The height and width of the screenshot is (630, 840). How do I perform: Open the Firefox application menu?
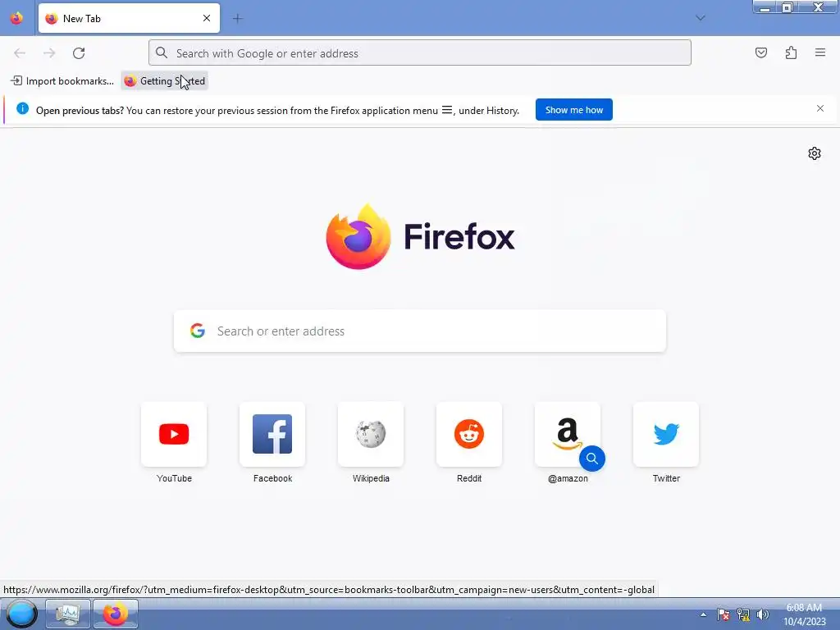[x=820, y=52]
